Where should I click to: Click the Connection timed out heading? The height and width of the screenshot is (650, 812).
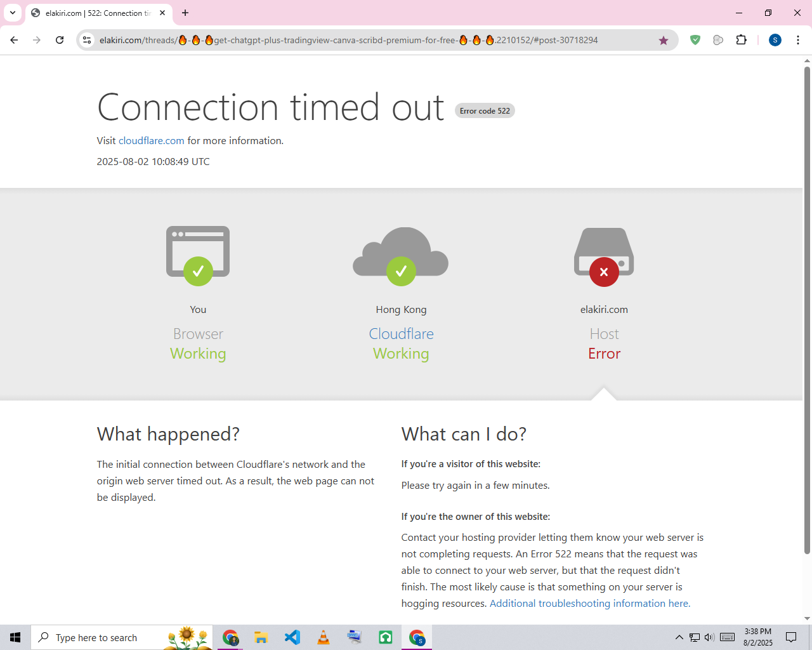tap(271, 107)
